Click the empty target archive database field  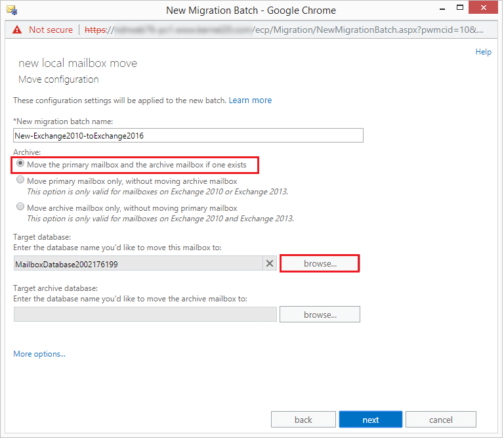point(144,315)
